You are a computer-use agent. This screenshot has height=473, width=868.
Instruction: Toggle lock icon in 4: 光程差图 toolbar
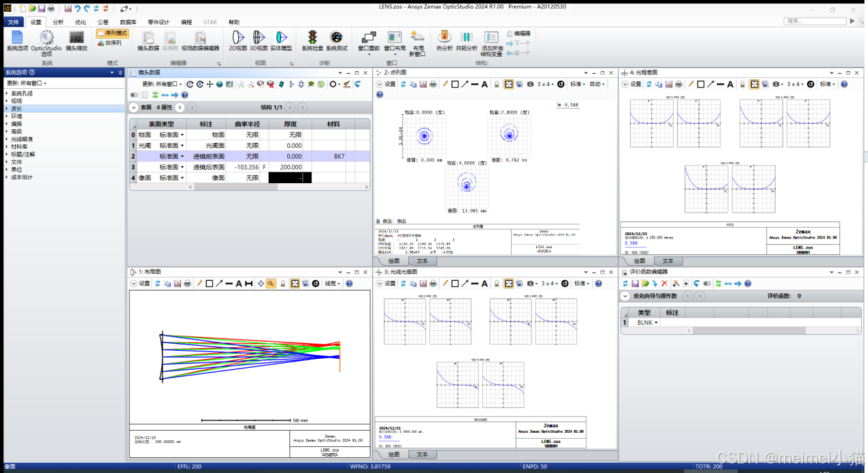[742, 84]
